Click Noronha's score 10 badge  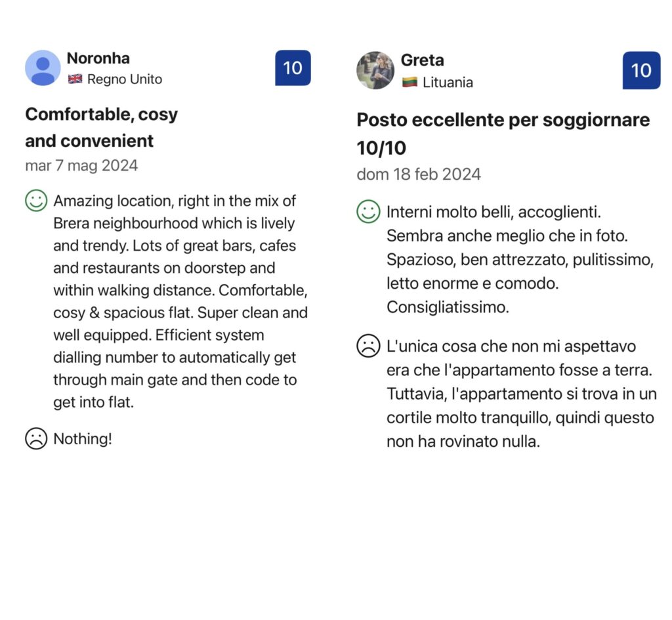pos(293,68)
